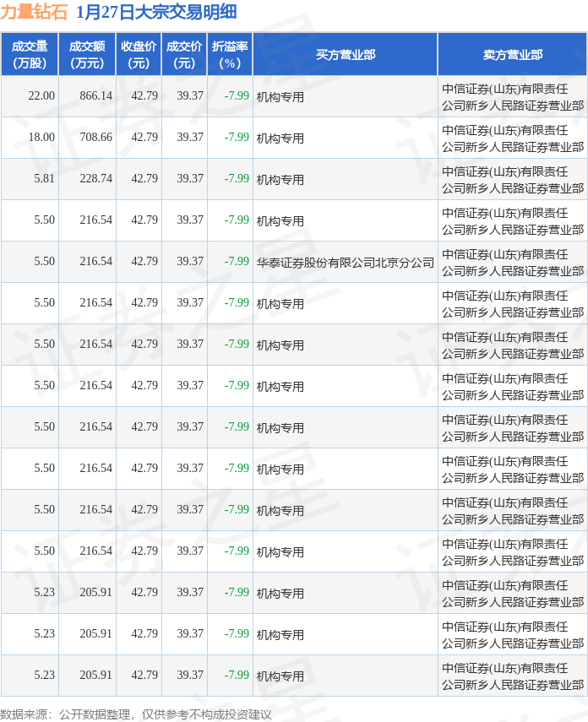This screenshot has height=722, width=588.
Task: Click the seller cell in the 22.00 row
Action: (513, 97)
